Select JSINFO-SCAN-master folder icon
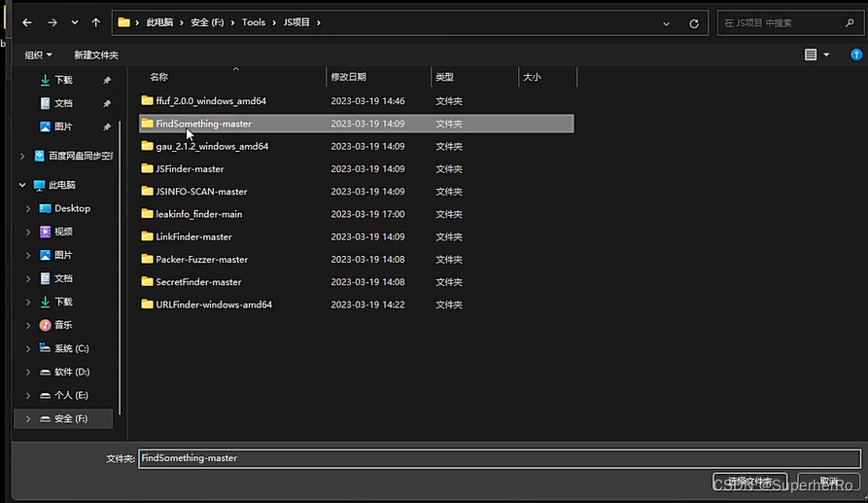 pos(147,191)
